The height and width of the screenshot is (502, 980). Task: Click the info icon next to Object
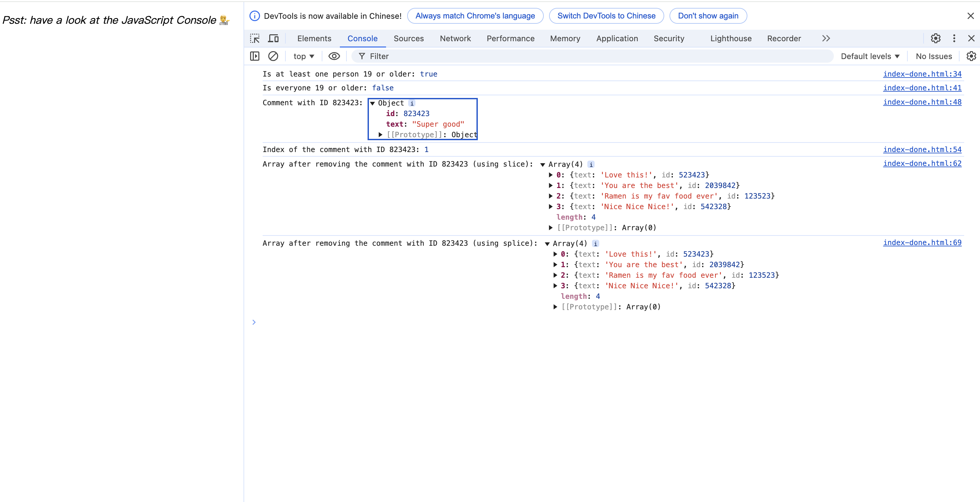(x=411, y=104)
